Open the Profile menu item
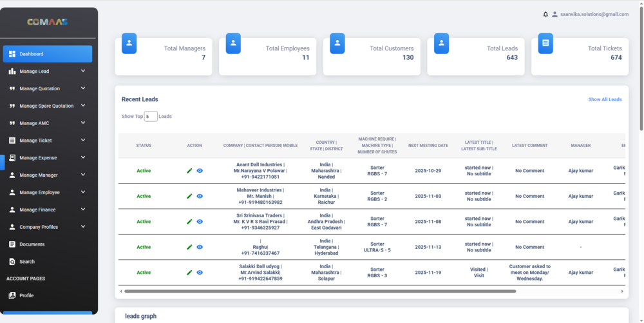This screenshot has height=323, width=644. pyautogui.click(x=48, y=295)
